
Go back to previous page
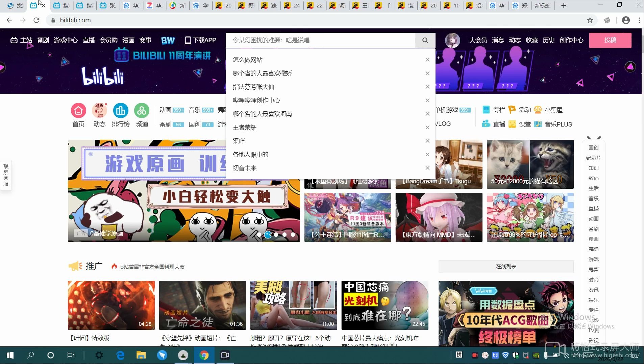pos(9,20)
